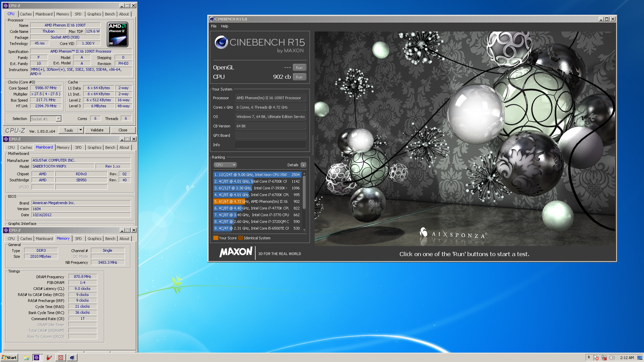Click the Details arrow icon in Ranking
This screenshot has width=644, height=362.
tap(304, 165)
